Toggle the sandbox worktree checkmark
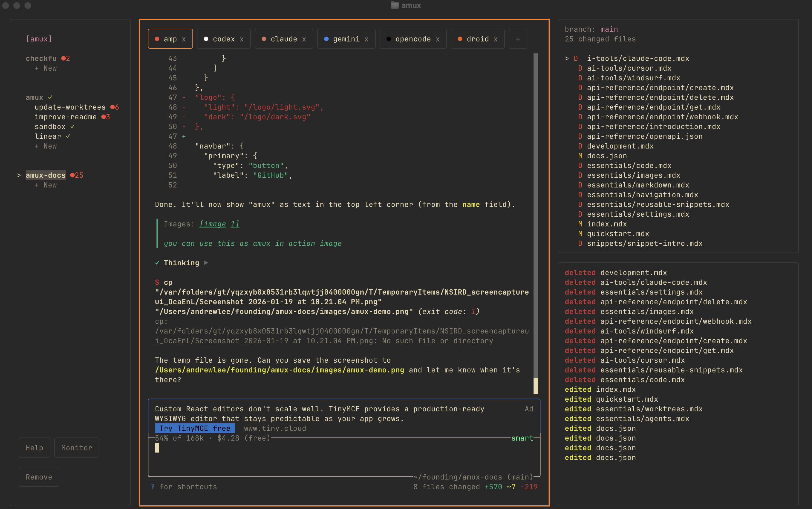The height and width of the screenshot is (509, 812). pyautogui.click(x=72, y=127)
